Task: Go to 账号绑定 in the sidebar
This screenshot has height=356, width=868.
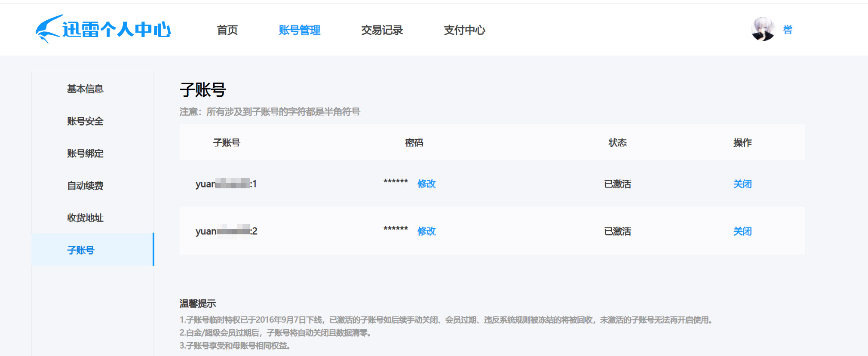Action: pyautogui.click(x=85, y=153)
